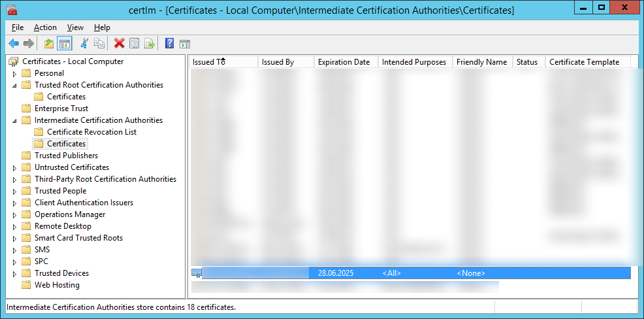Open Properties via toolbar icon
The height and width of the screenshot is (319, 644).
[134, 44]
